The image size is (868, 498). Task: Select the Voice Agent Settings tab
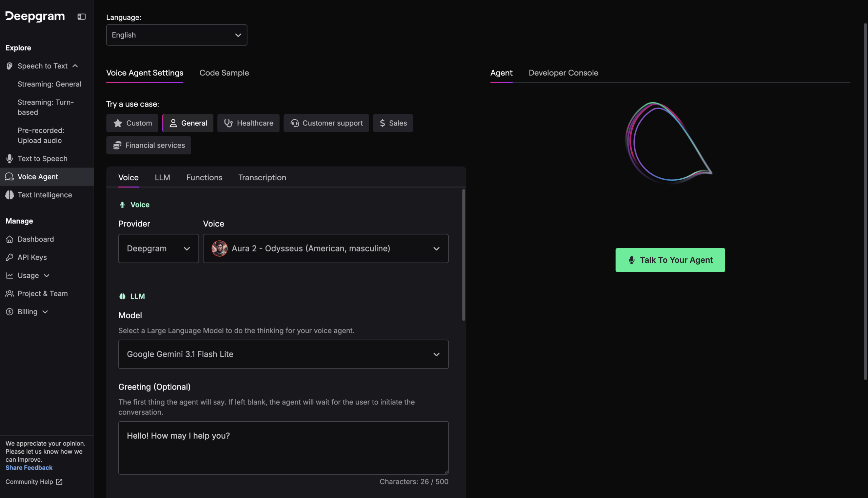145,73
